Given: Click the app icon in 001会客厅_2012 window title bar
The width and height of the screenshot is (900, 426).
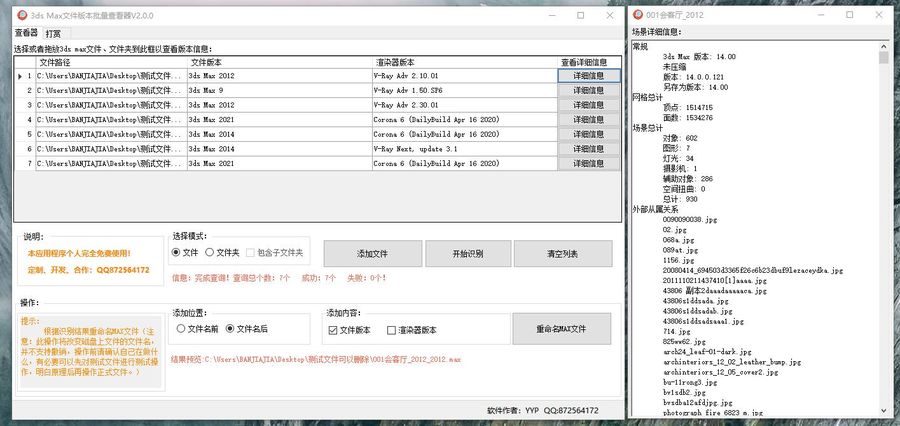Looking at the screenshot, I should pyautogui.click(x=638, y=15).
